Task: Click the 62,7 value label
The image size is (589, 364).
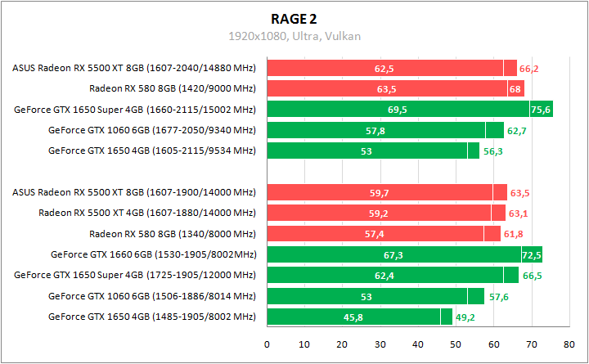Action: pyautogui.click(x=517, y=131)
